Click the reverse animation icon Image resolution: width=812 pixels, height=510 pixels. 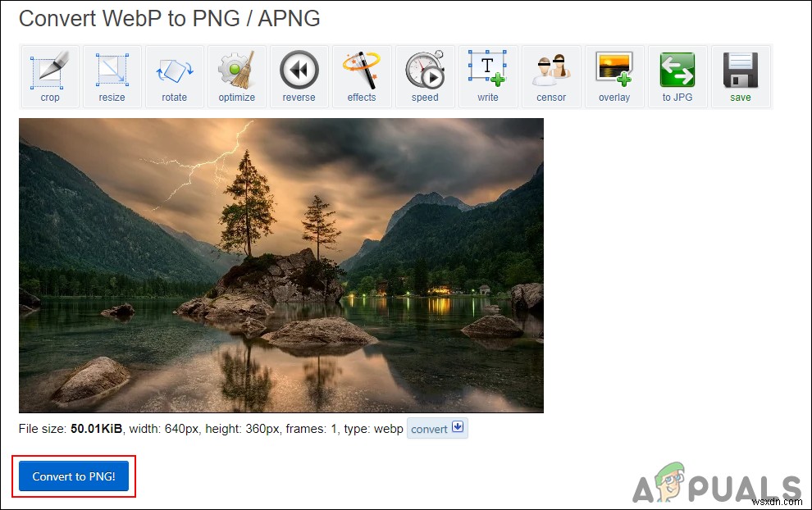pyautogui.click(x=299, y=75)
